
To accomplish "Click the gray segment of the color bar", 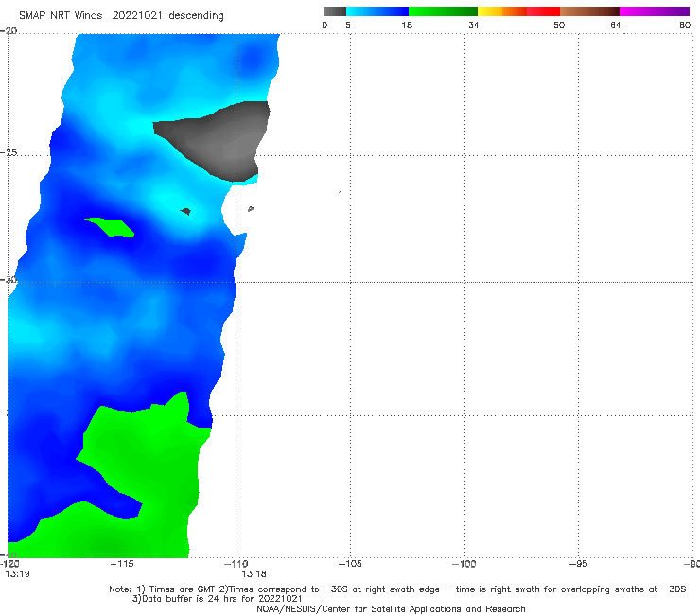I will click(x=334, y=11).
